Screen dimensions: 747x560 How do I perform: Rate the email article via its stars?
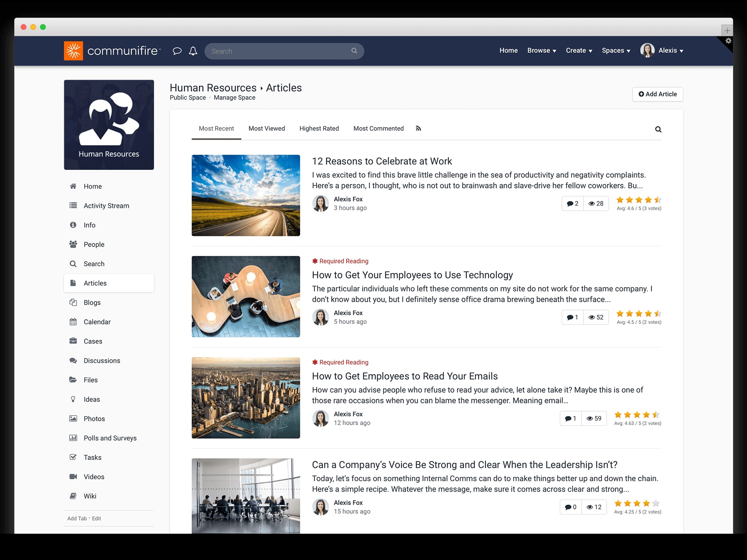(636, 414)
